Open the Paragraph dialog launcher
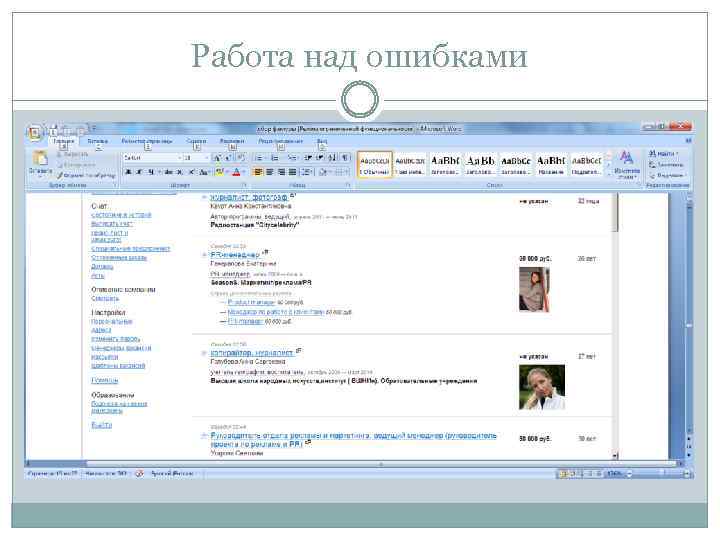Image resolution: width=720 pixels, height=540 pixels. [x=348, y=185]
